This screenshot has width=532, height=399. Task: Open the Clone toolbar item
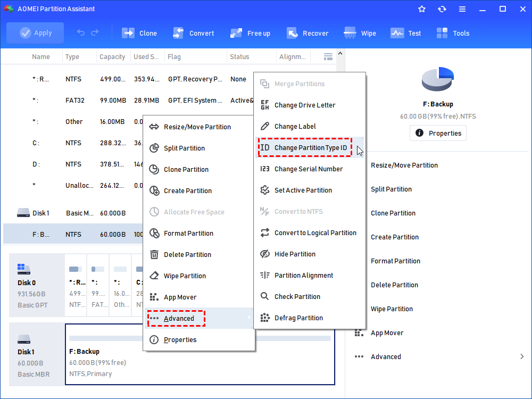(x=139, y=33)
